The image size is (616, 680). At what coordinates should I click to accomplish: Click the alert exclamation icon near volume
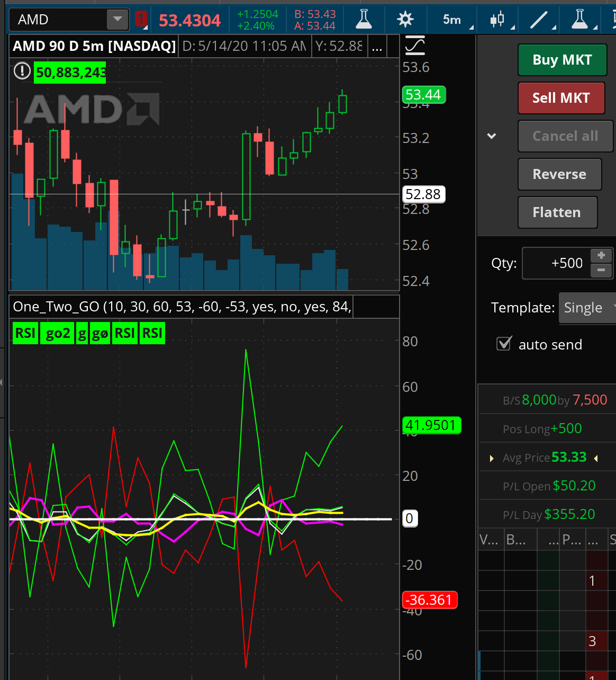(x=22, y=70)
